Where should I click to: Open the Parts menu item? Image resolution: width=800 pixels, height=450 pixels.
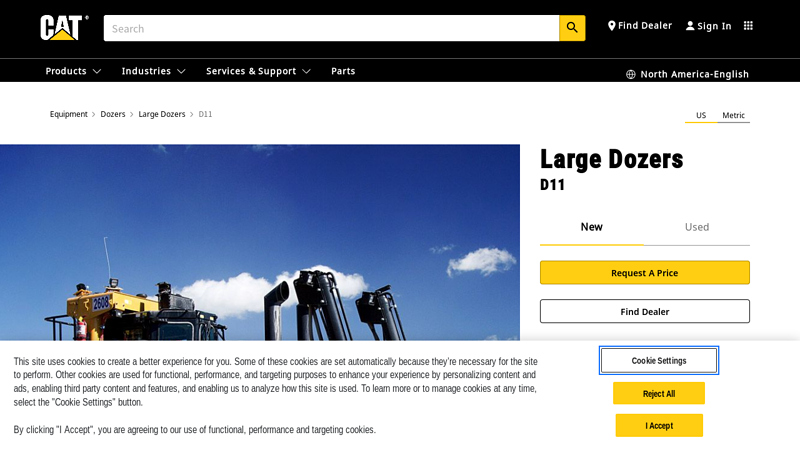pyautogui.click(x=343, y=71)
